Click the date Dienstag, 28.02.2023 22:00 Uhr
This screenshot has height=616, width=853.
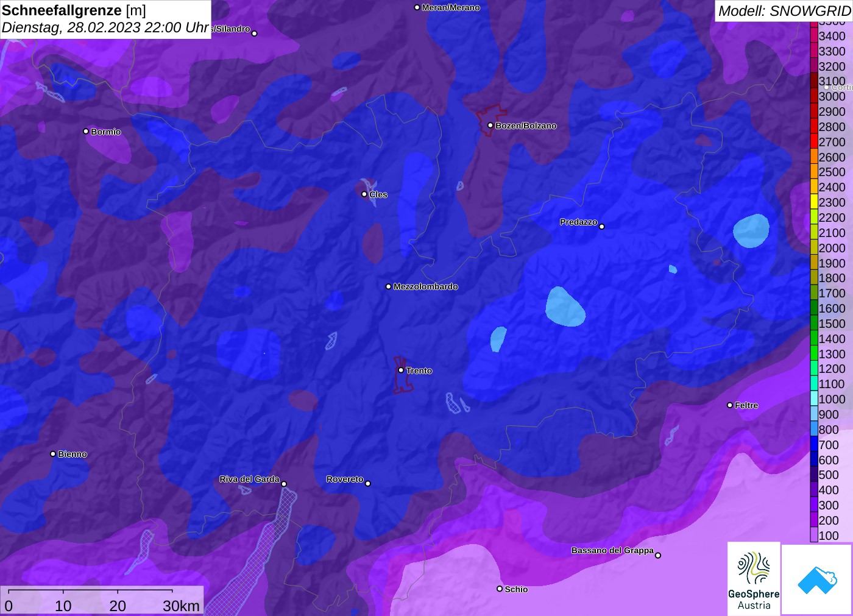[x=105, y=27]
